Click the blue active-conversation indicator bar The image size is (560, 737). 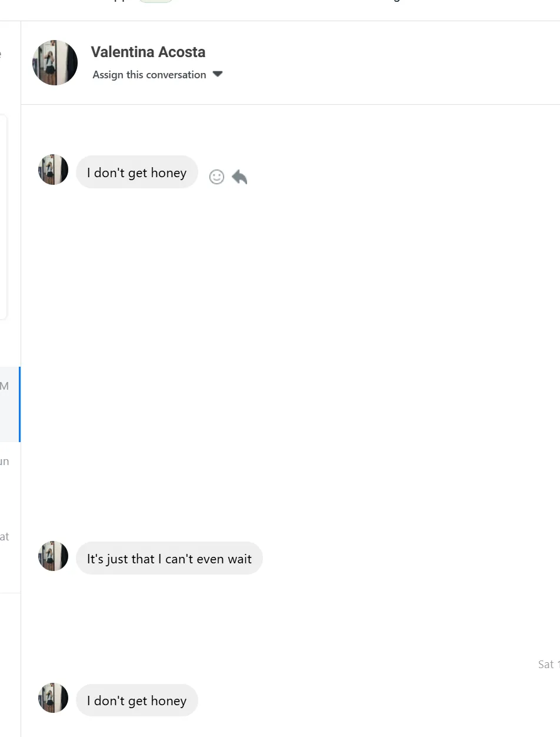point(19,404)
